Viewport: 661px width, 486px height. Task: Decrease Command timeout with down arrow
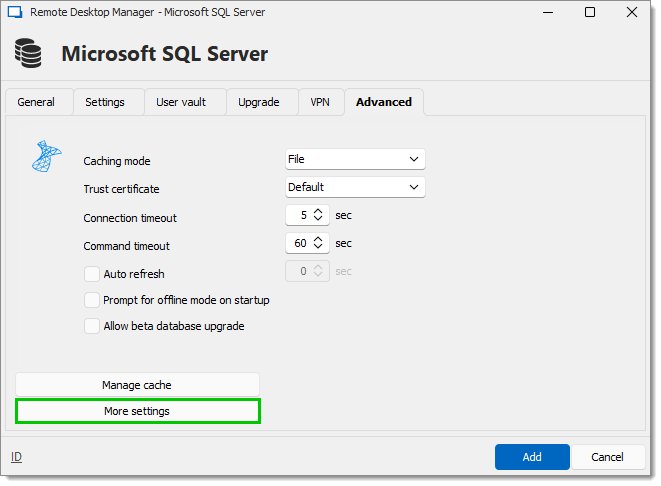coord(318,247)
